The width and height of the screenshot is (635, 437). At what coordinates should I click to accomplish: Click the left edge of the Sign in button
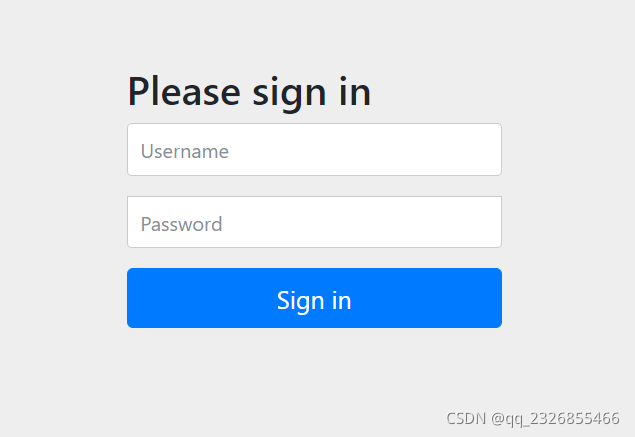136,298
